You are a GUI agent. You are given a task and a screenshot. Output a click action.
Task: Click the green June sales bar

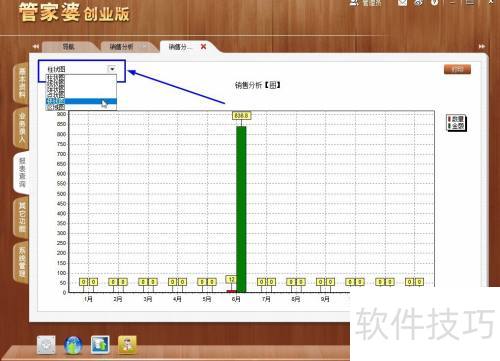241,209
